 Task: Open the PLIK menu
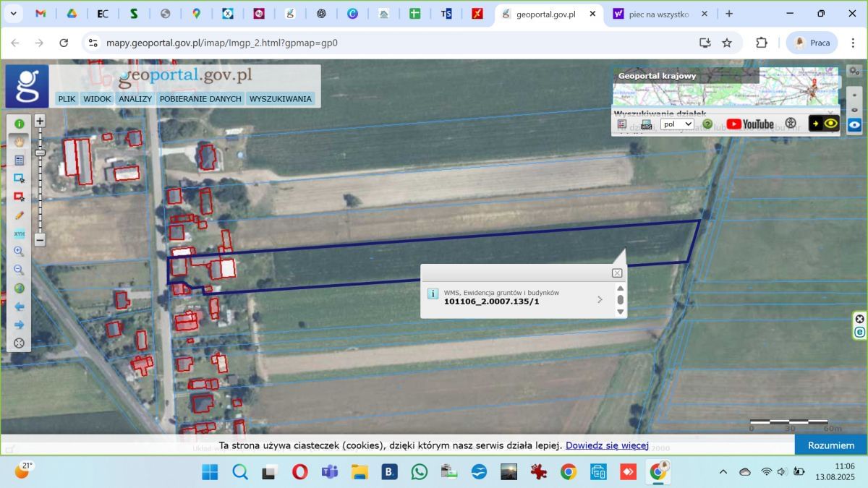(67, 99)
